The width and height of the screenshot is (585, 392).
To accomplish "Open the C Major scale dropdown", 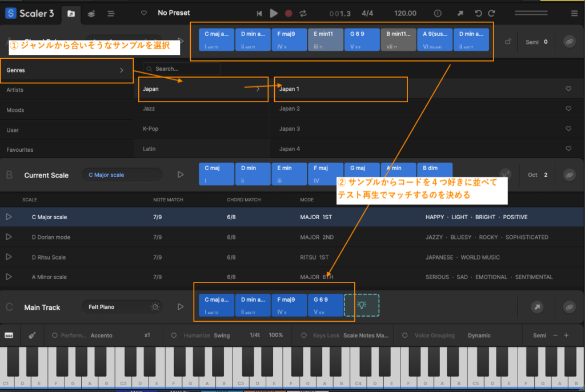I will [x=122, y=175].
